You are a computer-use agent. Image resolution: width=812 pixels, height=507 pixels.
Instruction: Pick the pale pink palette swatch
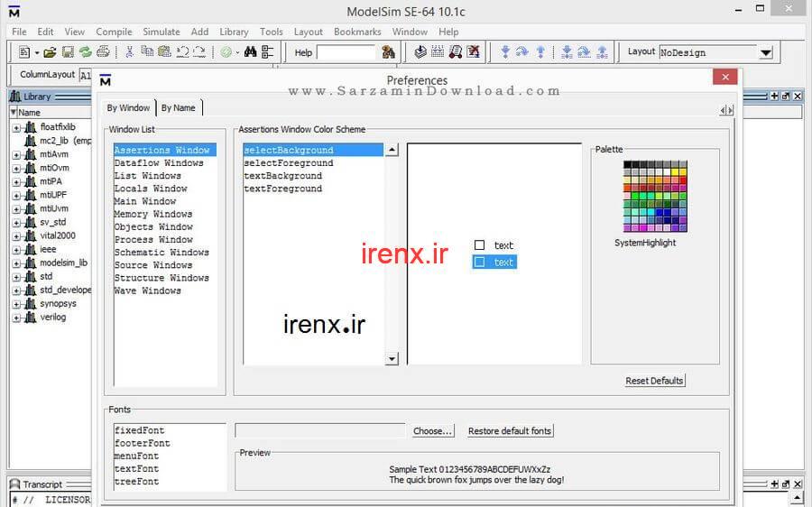coord(627,196)
